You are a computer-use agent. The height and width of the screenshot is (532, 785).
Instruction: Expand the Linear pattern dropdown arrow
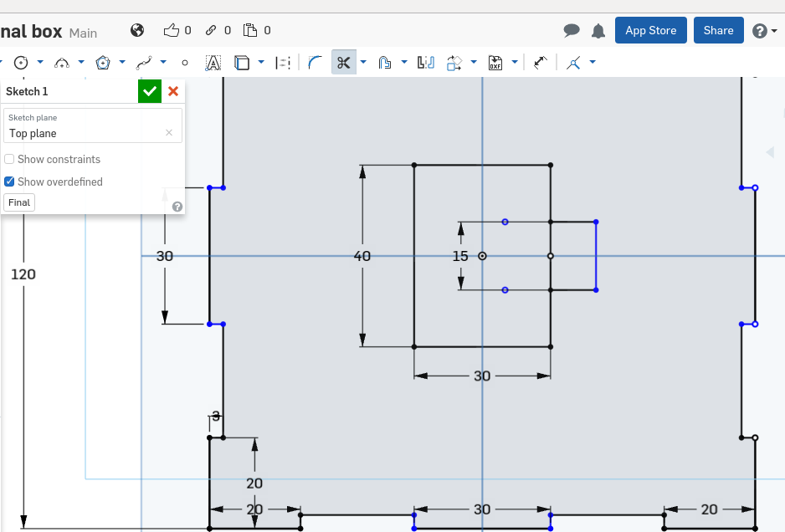474,63
